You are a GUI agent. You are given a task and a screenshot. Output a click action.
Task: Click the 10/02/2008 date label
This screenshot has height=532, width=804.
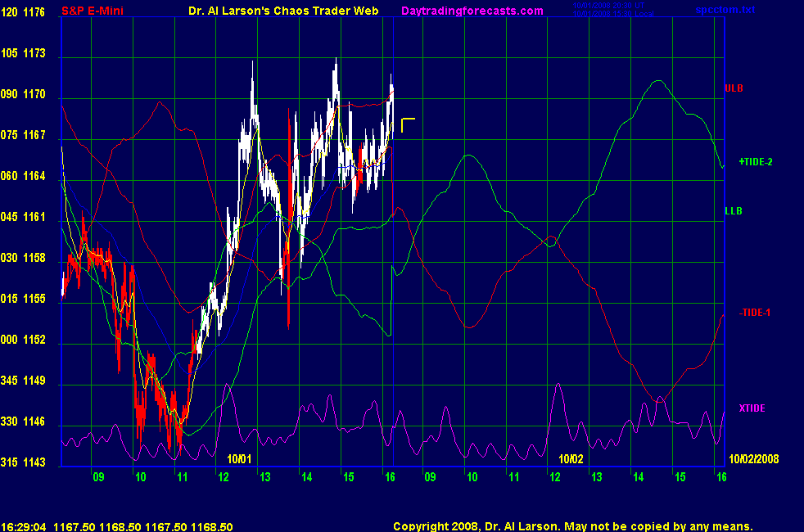(x=754, y=458)
